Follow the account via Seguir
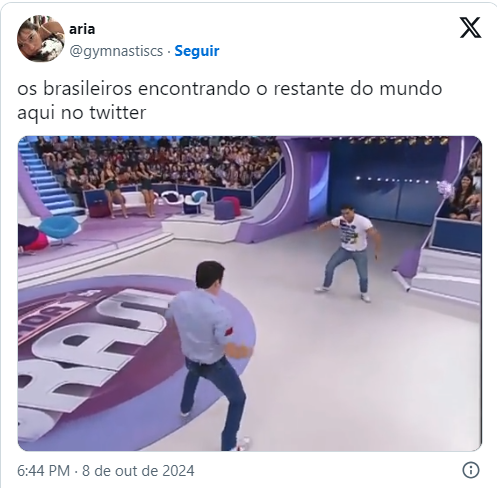This screenshot has height=488, width=497. click(x=197, y=51)
